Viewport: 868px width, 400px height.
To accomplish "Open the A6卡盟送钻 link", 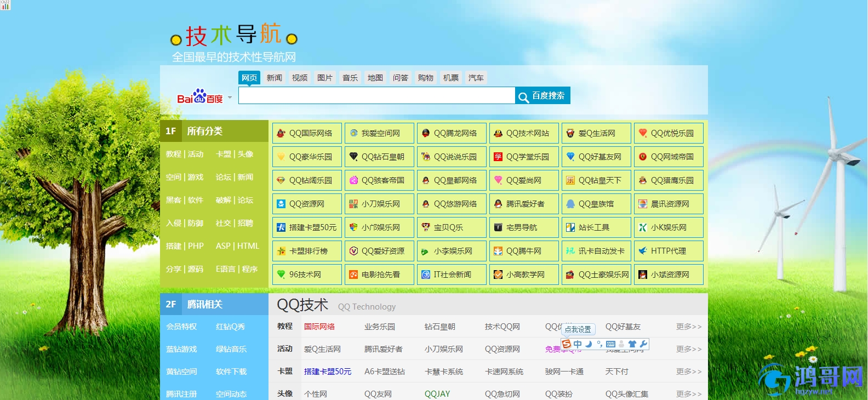I will pos(385,372).
